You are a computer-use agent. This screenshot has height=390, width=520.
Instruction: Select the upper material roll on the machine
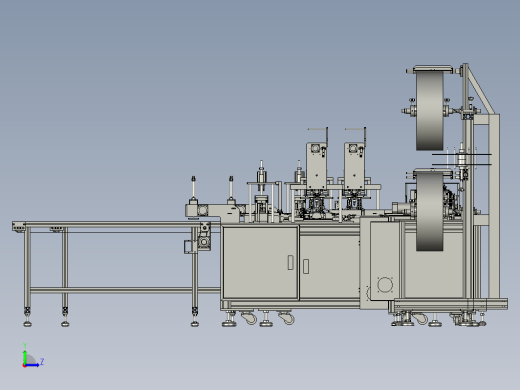(x=430, y=110)
